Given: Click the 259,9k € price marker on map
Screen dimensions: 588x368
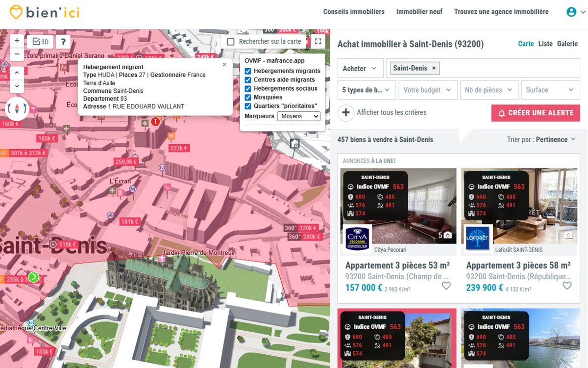Looking at the screenshot, I should pyautogui.click(x=126, y=161).
